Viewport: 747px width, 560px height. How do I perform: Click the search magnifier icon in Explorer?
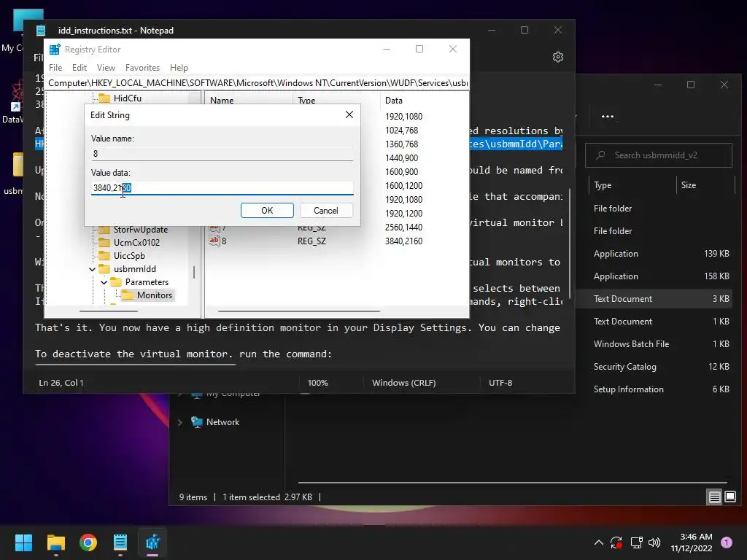click(x=601, y=155)
